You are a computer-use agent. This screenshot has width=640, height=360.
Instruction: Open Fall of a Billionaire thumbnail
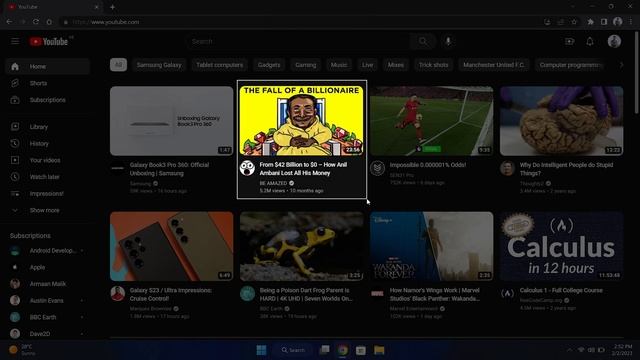(302, 120)
